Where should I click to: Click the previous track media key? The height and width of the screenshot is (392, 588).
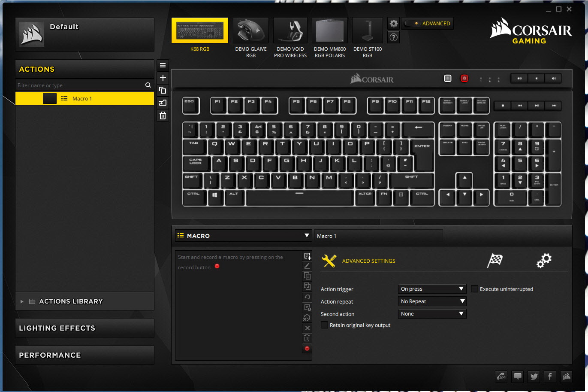(x=519, y=105)
